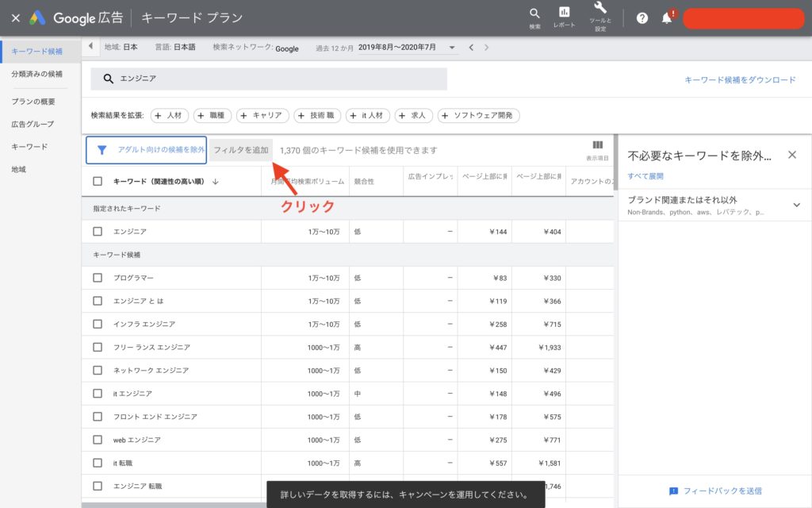812x508 pixels.
Task: Click the keyword search field containing エンジニア
Action: click(x=269, y=79)
